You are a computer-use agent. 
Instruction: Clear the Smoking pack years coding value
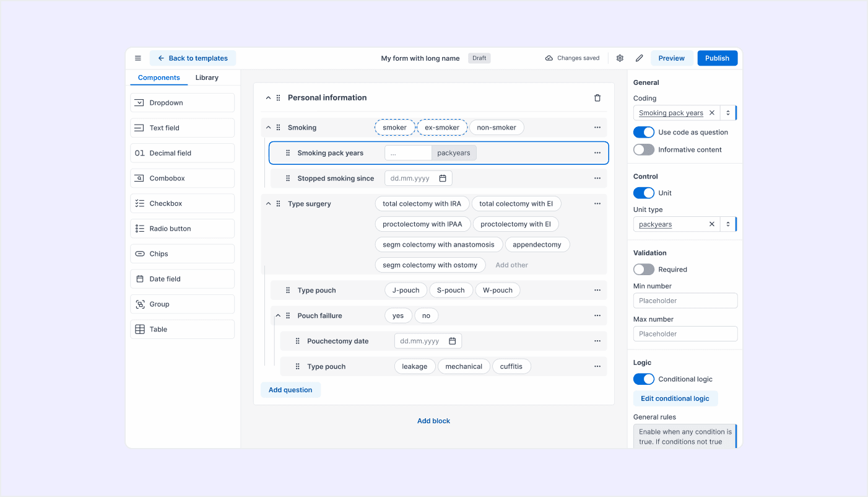point(712,113)
